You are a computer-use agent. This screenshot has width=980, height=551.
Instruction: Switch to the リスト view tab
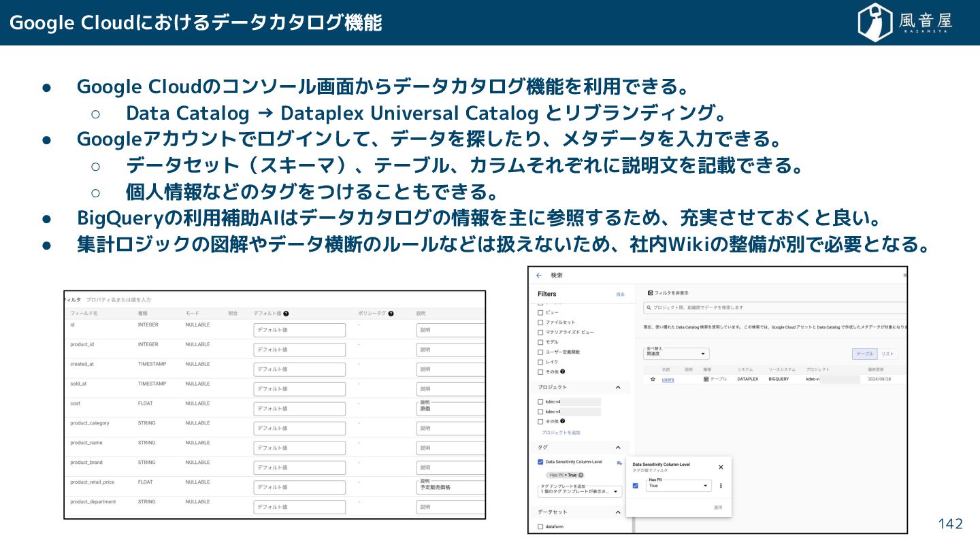click(887, 354)
